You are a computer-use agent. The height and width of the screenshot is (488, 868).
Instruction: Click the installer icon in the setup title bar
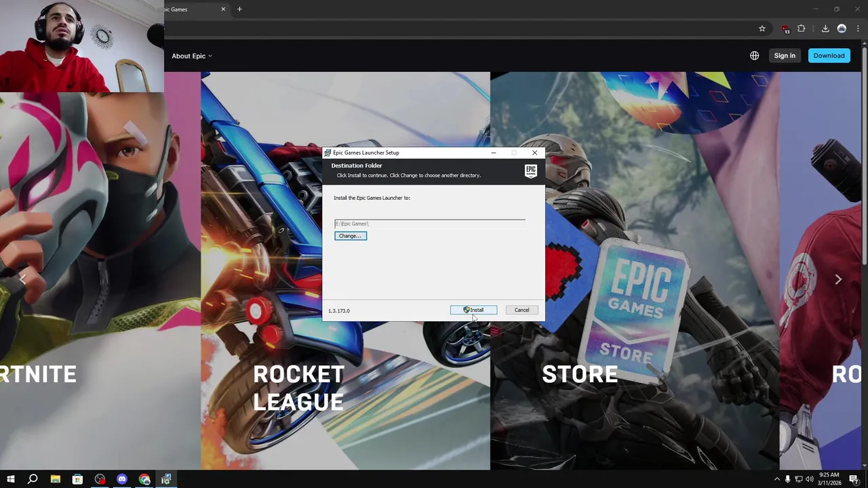pyautogui.click(x=328, y=152)
